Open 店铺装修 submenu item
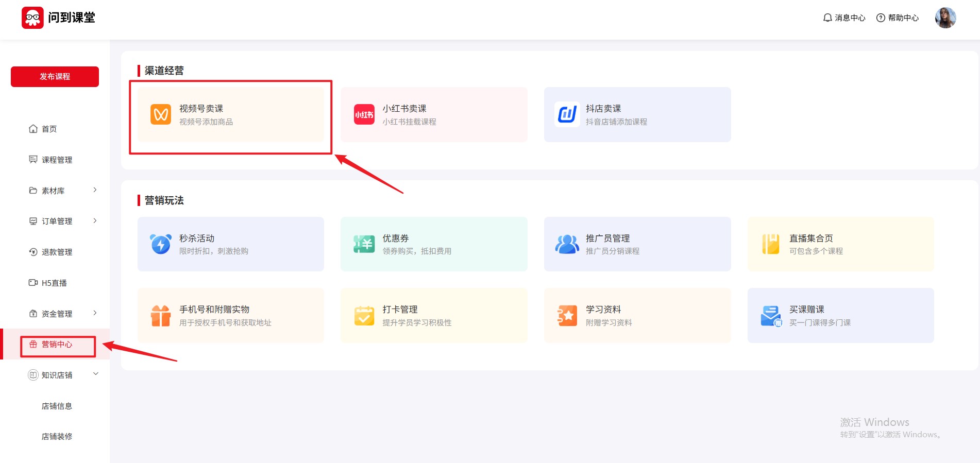The image size is (980, 463). click(x=57, y=436)
